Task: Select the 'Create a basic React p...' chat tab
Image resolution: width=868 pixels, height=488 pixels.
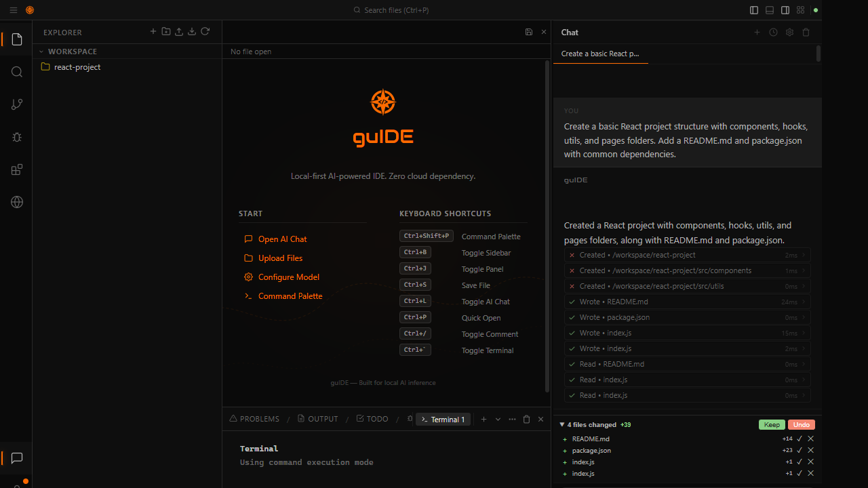Action: tap(600, 54)
